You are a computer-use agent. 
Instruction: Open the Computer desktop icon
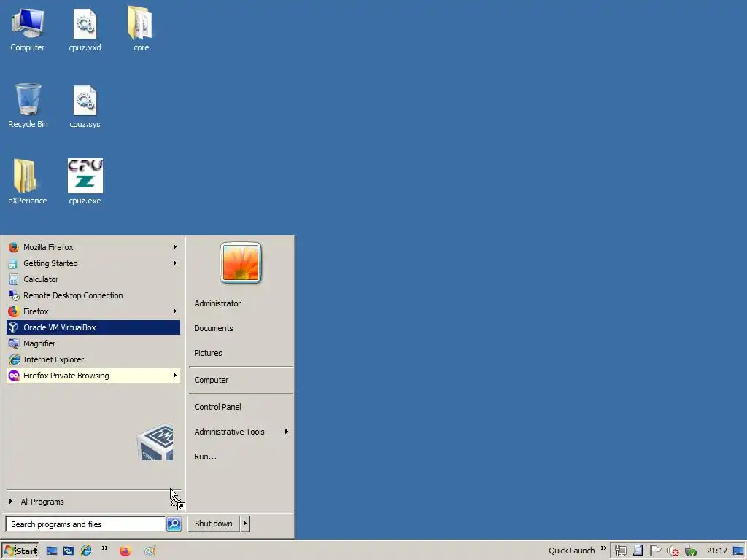point(28,29)
